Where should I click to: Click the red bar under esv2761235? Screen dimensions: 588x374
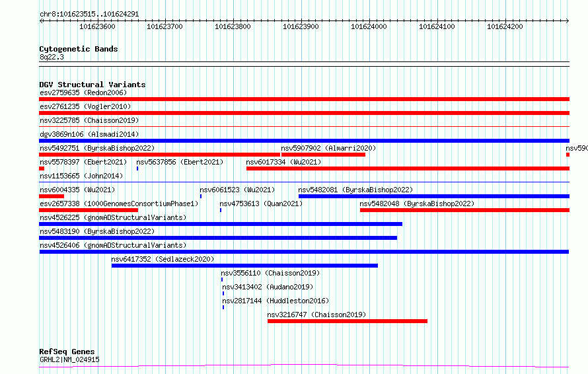tap(304, 113)
